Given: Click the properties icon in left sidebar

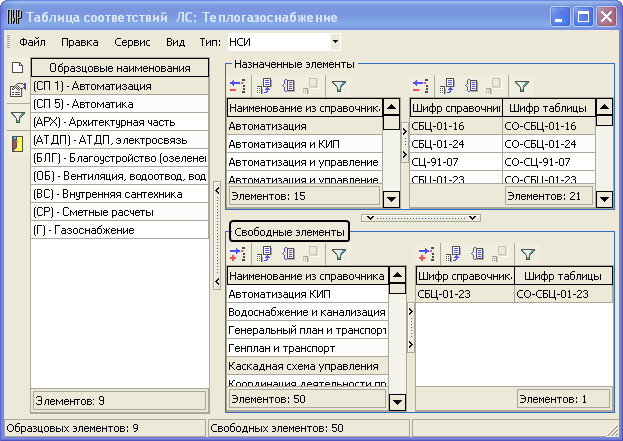Looking at the screenshot, I should pyautogui.click(x=16, y=92).
